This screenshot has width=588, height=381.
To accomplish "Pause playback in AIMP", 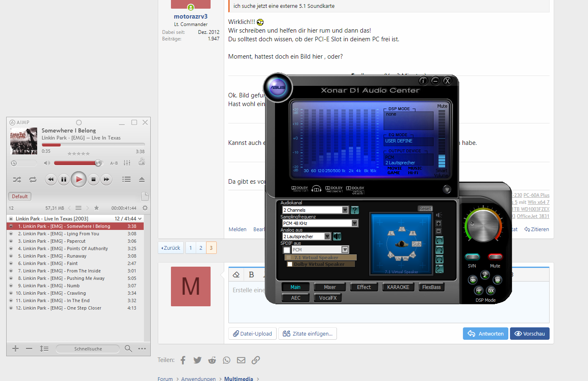I will pyautogui.click(x=64, y=179).
